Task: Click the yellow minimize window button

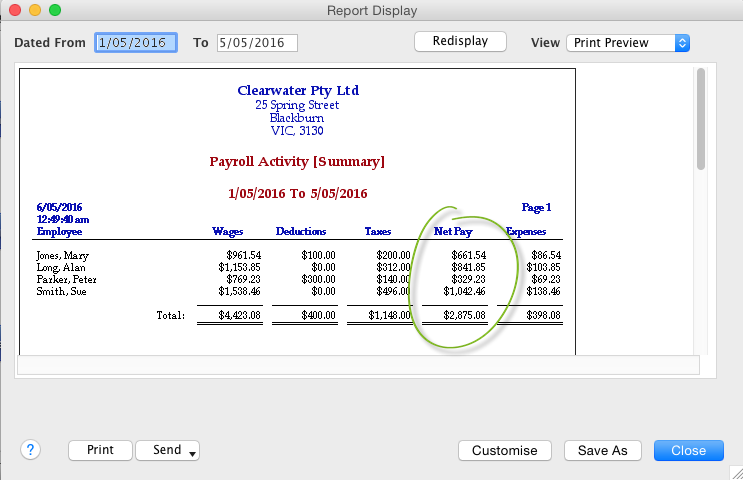Action: tap(35, 10)
